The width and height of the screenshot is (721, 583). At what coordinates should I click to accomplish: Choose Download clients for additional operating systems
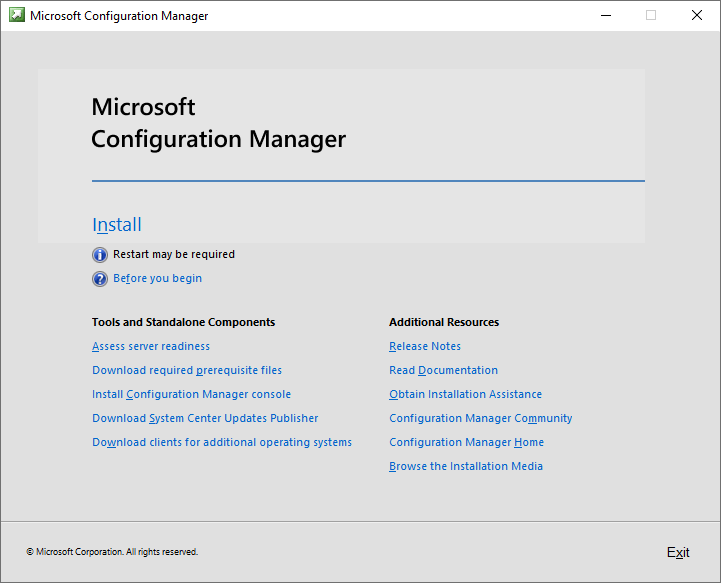coord(222,442)
